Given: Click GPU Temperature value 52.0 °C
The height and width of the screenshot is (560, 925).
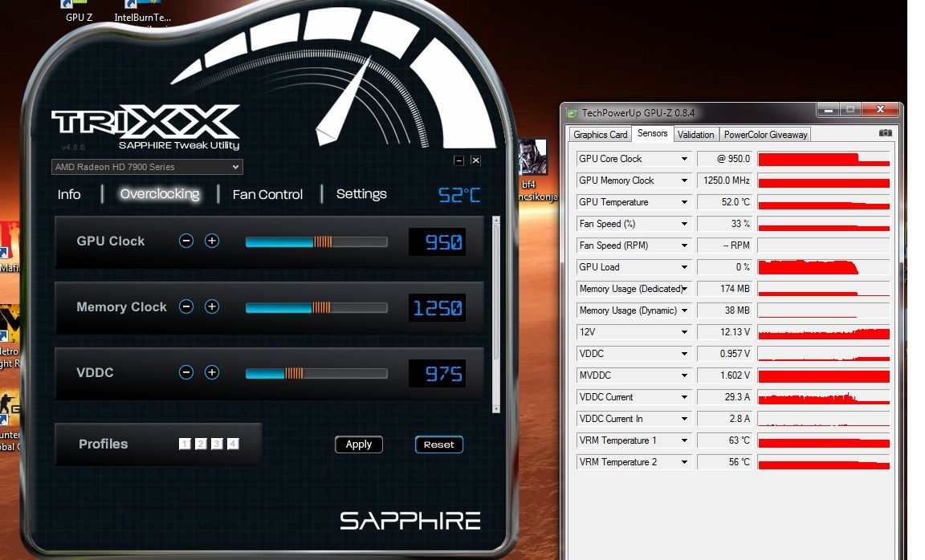Looking at the screenshot, I should coord(725,202).
